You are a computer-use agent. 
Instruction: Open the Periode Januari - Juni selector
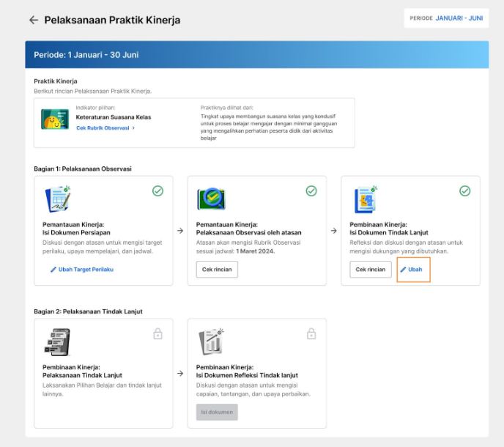click(x=446, y=18)
